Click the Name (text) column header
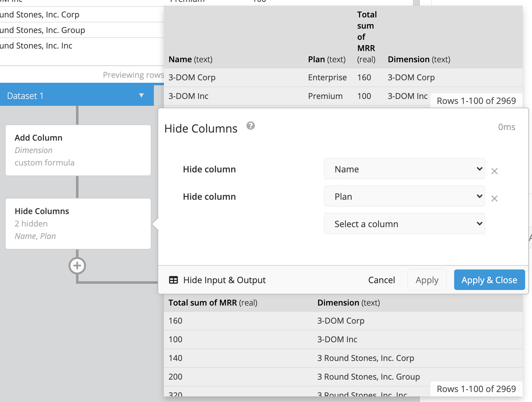This screenshot has height=402, width=532. [190, 59]
